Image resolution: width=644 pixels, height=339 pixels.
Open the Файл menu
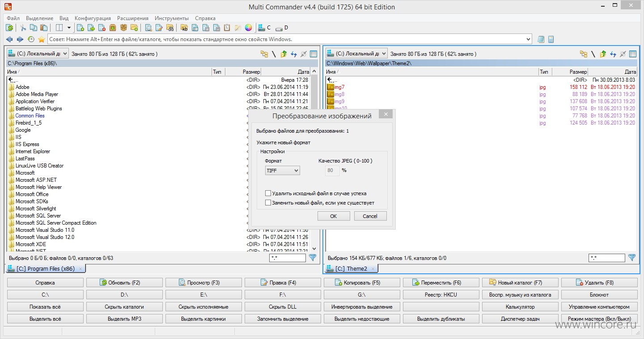(13, 18)
